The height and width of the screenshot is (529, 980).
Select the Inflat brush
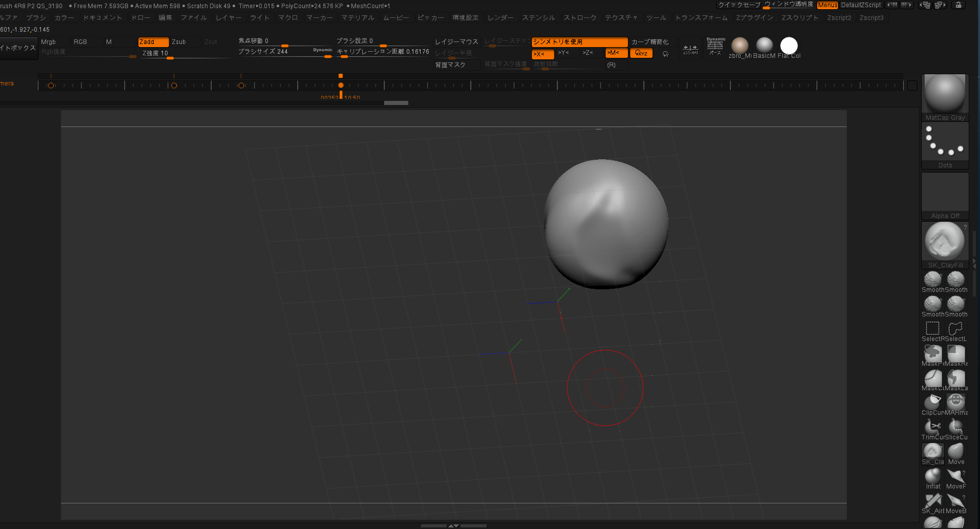point(932,478)
